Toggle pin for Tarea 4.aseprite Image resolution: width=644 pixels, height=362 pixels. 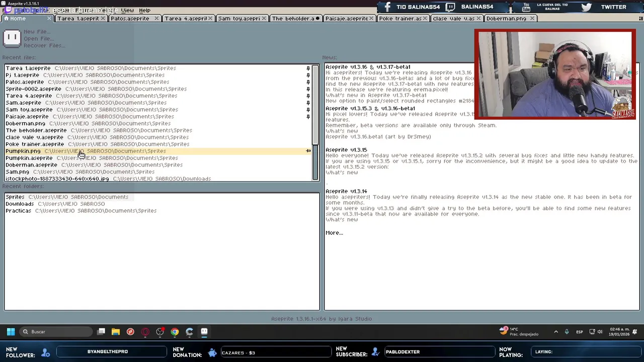coord(308,96)
